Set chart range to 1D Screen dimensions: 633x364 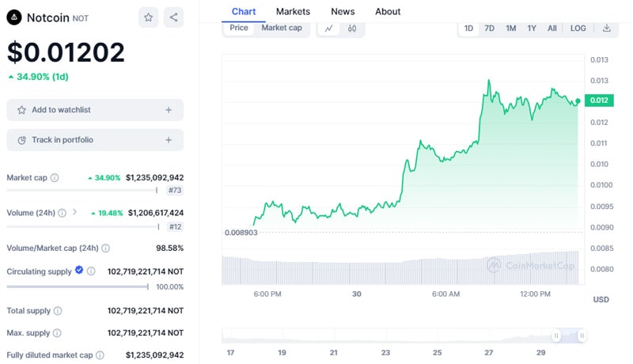(468, 28)
